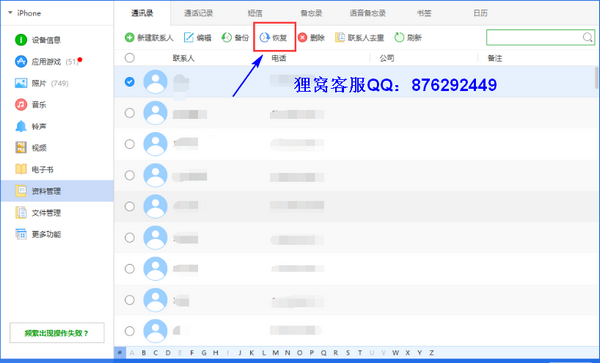Select 资料管理 data management in sidebar
The width and height of the screenshot is (600, 363).
pos(57,191)
